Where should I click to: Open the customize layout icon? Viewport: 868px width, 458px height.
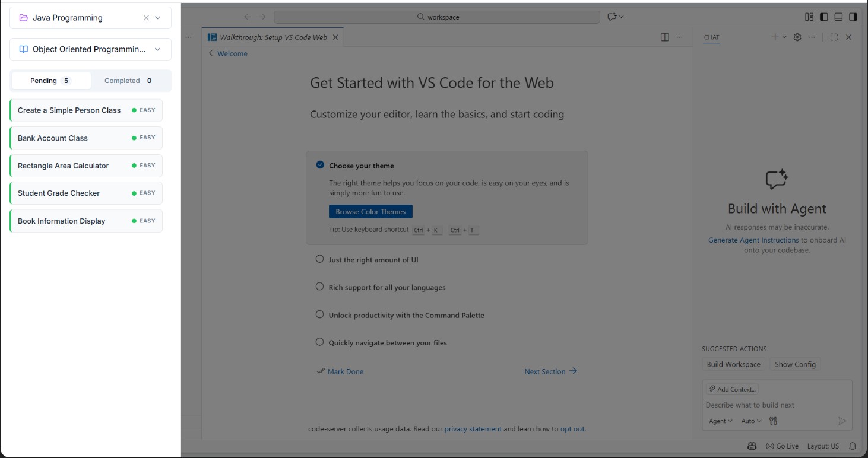(809, 17)
